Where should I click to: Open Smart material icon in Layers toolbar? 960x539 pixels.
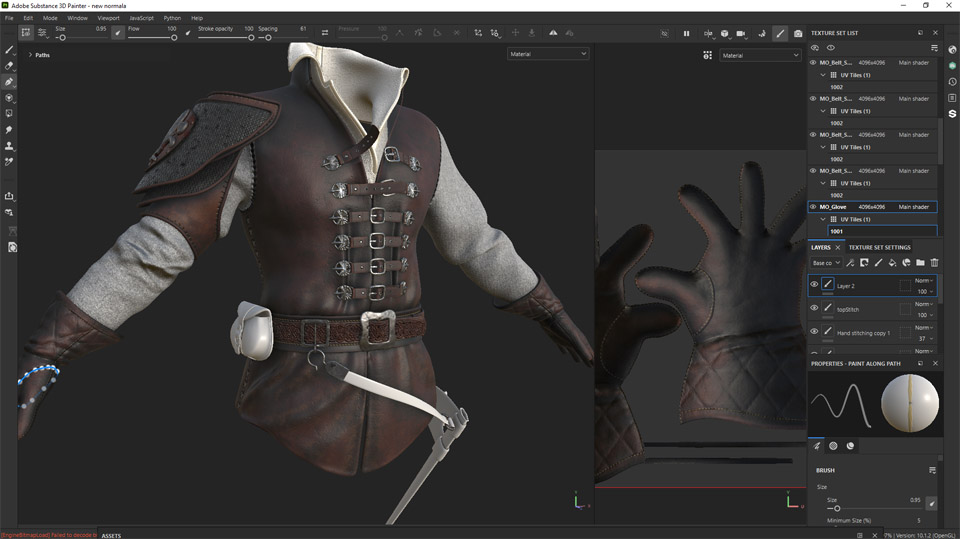click(x=906, y=263)
